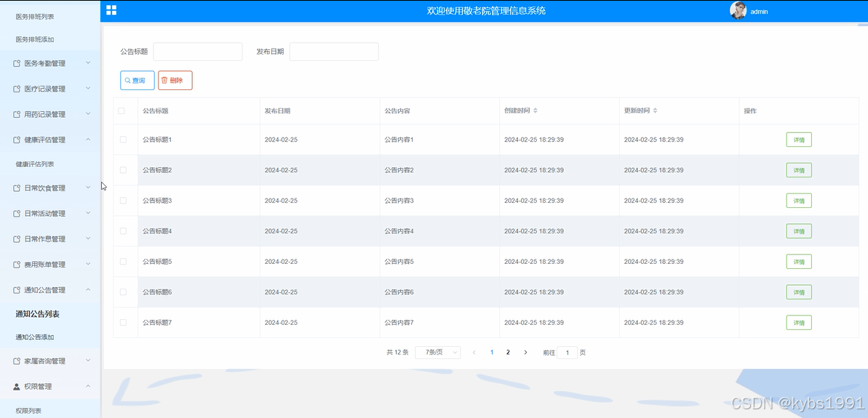Click the admin username text
This screenshot has width=868, height=418.
pyautogui.click(x=759, y=11)
